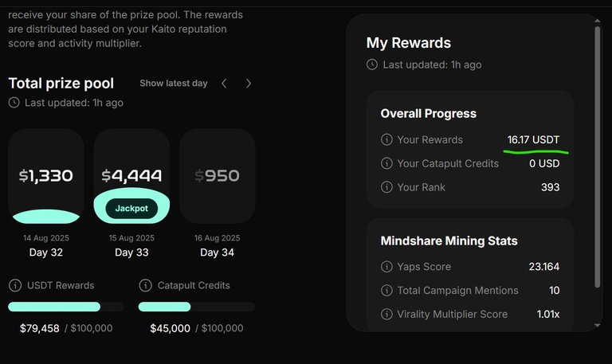
Task: Click the Virality Multiplier Score info icon
Action: pyautogui.click(x=386, y=314)
